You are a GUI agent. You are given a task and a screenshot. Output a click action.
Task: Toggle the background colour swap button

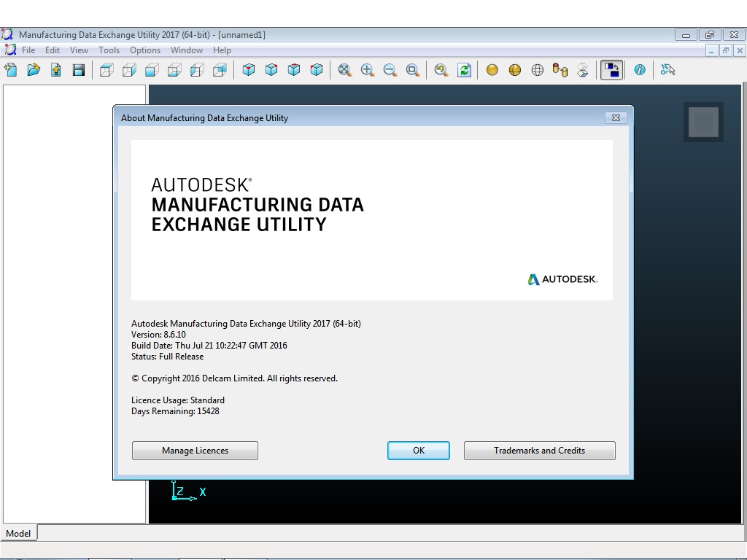click(612, 70)
